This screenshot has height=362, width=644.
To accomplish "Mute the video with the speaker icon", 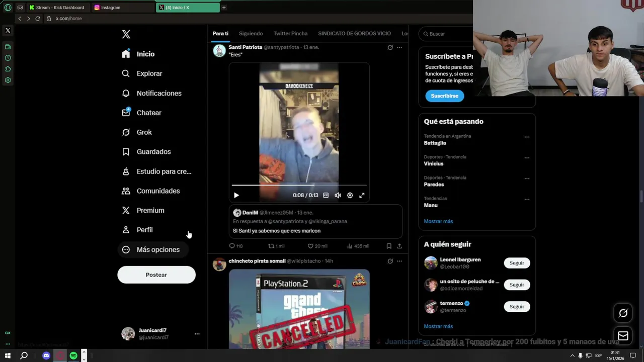I will pyautogui.click(x=338, y=195).
